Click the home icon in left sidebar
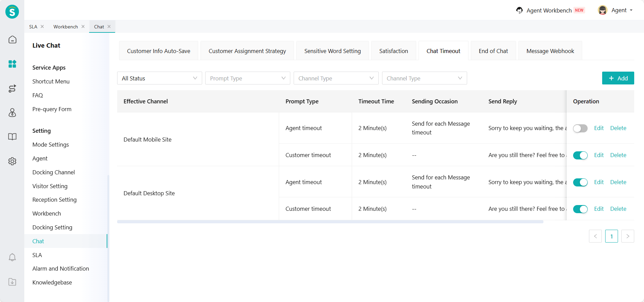 12,40
